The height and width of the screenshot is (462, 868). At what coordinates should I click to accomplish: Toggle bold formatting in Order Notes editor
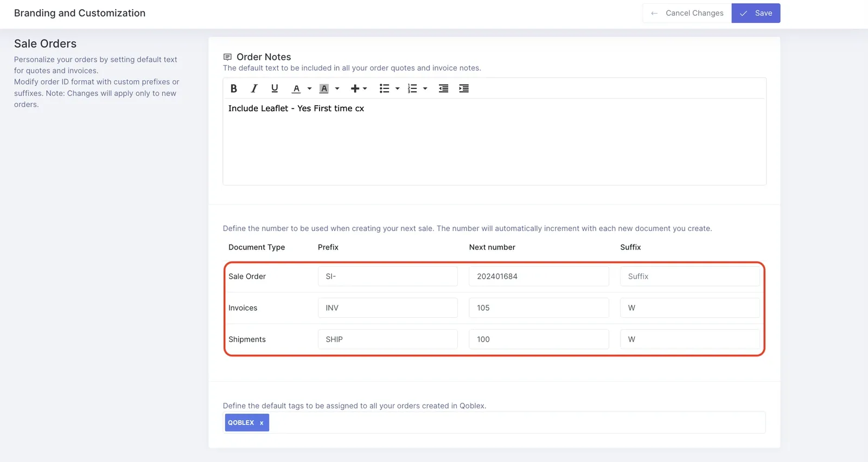pos(234,88)
